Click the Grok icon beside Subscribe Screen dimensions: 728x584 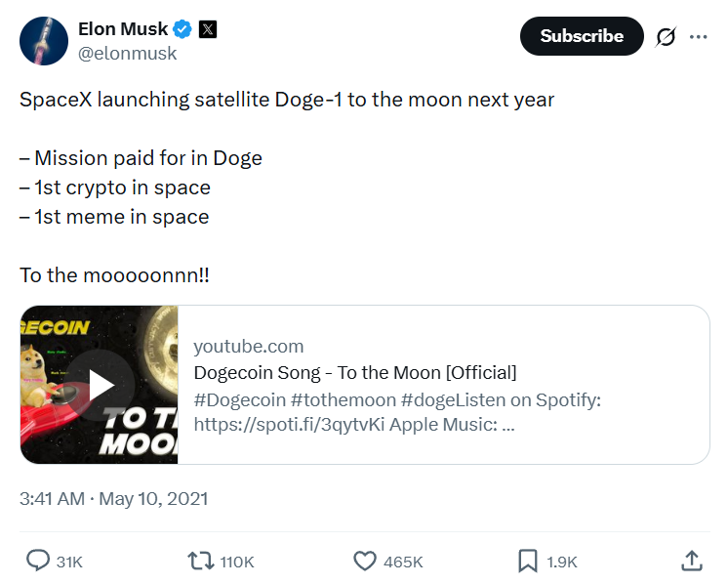666,37
